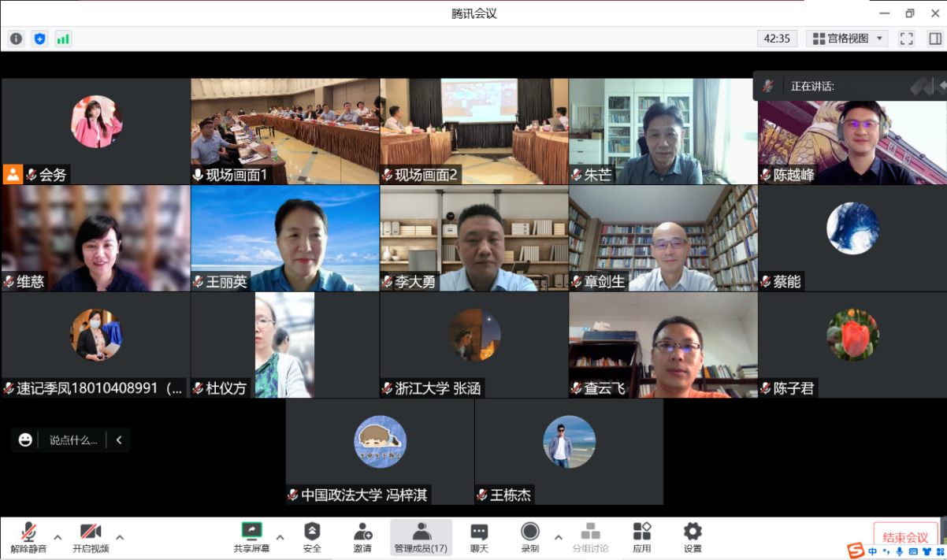
Task: Click the red 结束会议 button
Action: tap(905, 538)
